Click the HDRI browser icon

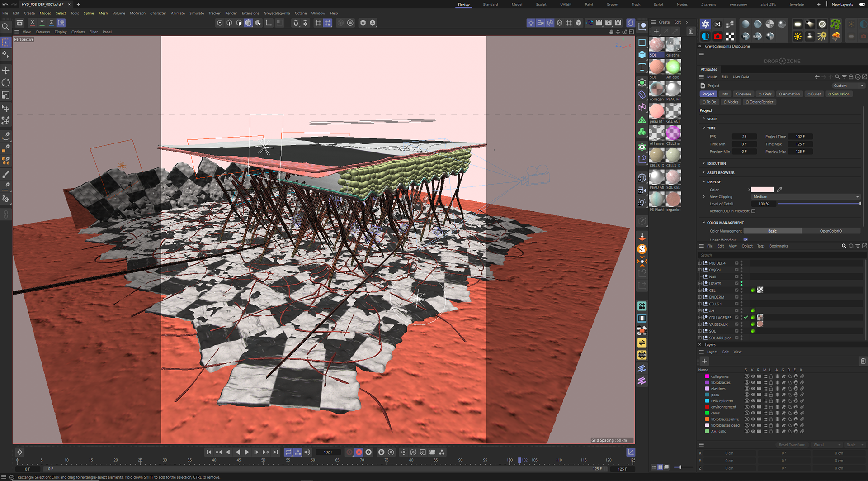(642, 355)
